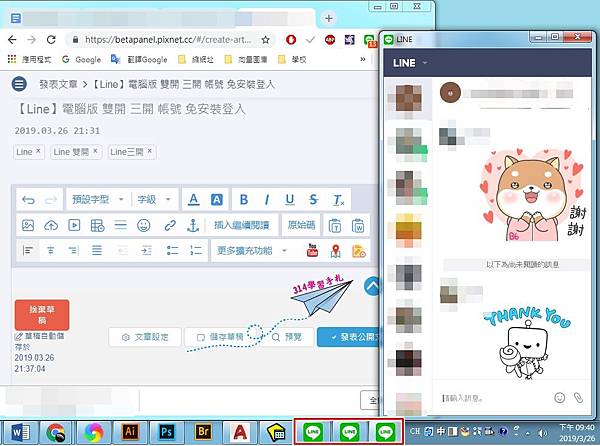This screenshot has height=446, width=600.
Task: Bookmark this page with star icon
Action: pyautogui.click(x=265, y=39)
